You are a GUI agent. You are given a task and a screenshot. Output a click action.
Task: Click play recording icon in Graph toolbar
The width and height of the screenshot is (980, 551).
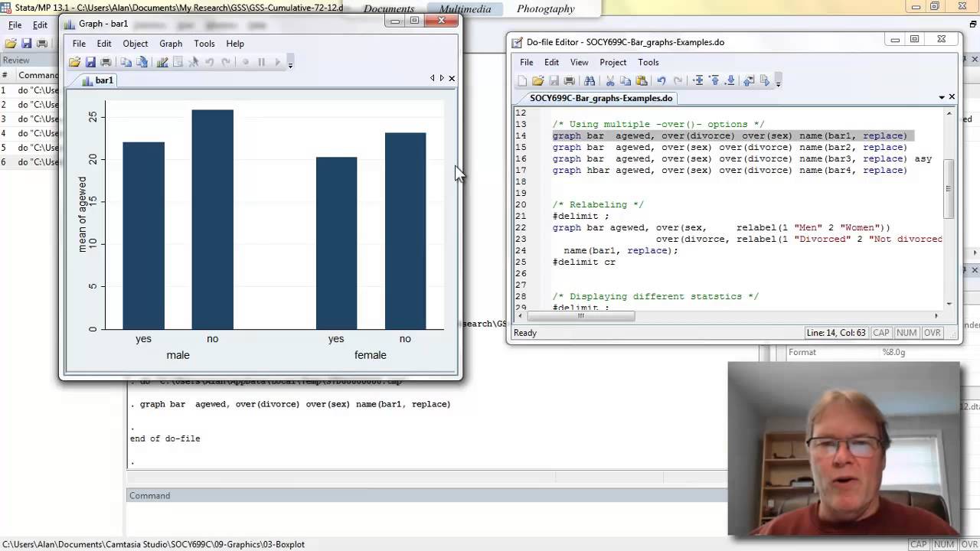tap(277, 62)
